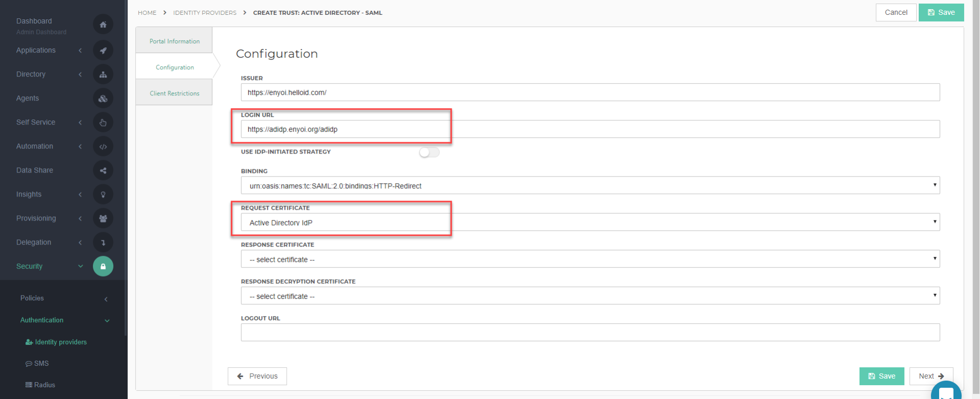The image size is (980, 399).
Task: Expand the Self Service chevron
Action: click(x=80, y=122)
